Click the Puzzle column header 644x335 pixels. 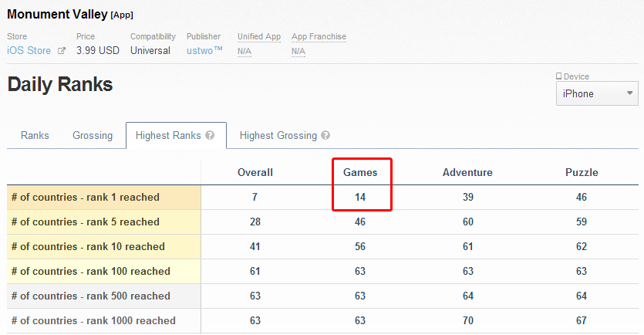[x=582, y=172]
